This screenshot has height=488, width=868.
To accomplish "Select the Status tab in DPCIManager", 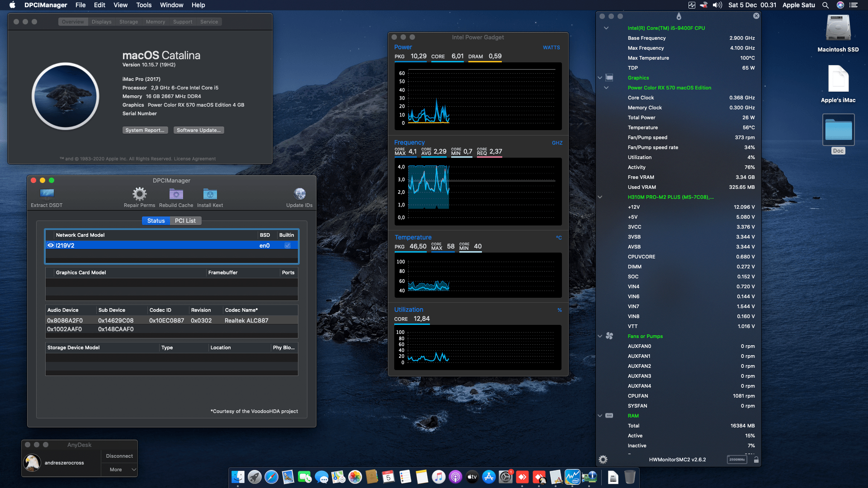I will coord(156,221).
